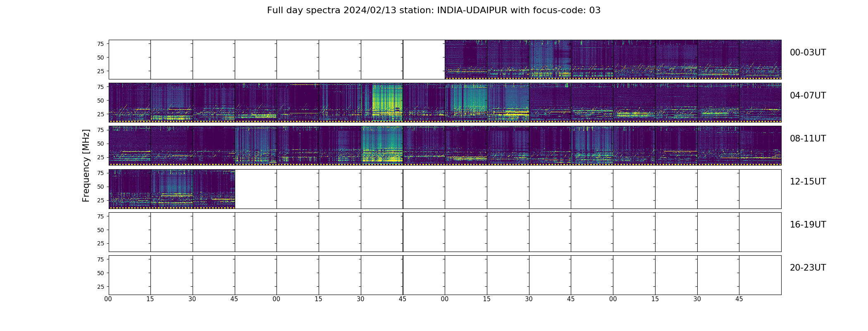Click the spectrogram data in the 12-15UT row
This screenshot has width=868, height=331.
[x=172, y=189]
